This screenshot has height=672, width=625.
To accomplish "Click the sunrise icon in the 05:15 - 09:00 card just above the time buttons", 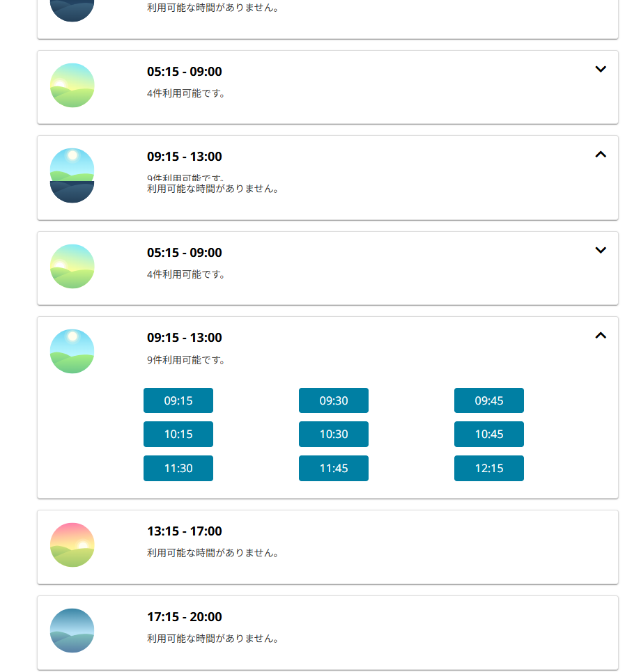I will click(72, 266).
